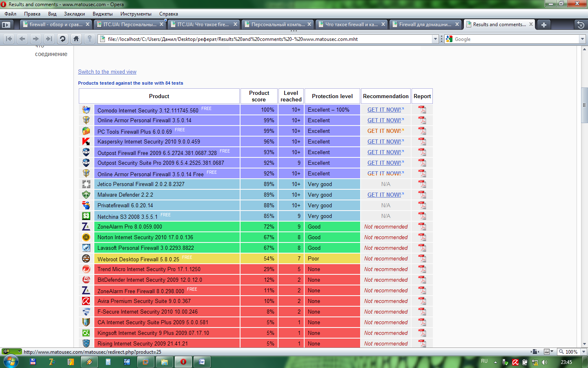Open the Файл menu

tap(11, 14)
